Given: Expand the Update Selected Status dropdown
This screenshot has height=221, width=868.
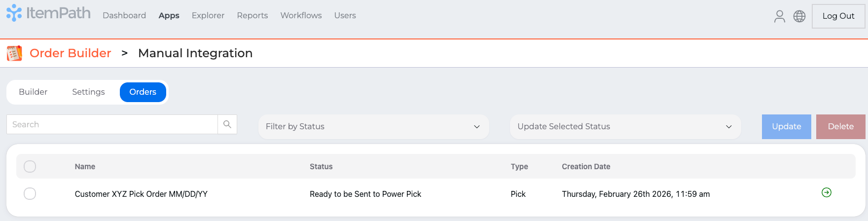Looking at the screenshot, I should point(625,127).
